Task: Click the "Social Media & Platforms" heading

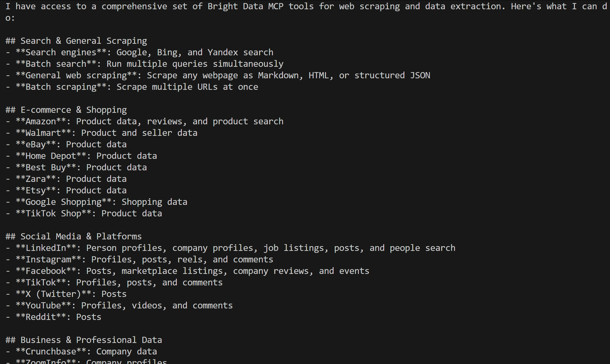Action: 81,237
